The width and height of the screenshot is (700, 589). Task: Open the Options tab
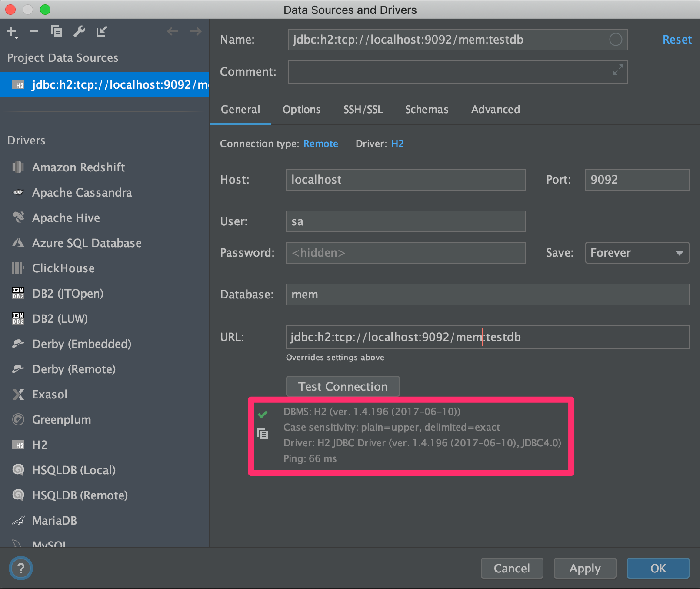[x=301, y=110]
